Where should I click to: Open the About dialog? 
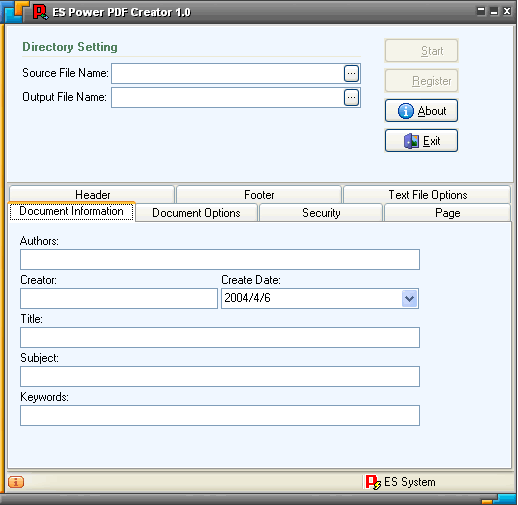click(421, 111)
